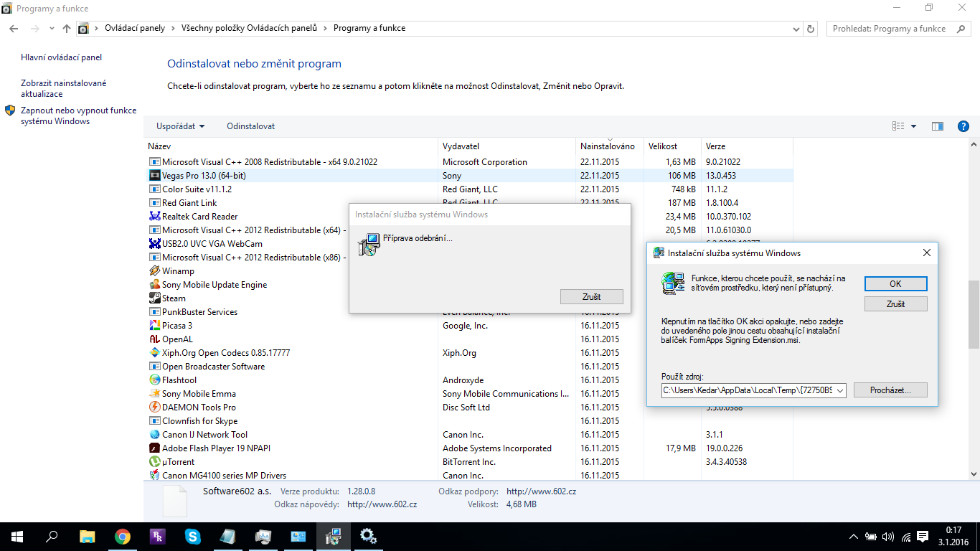The width and height of the screenshot is (980, 551).
Task: Go up one level with the up arrow
Action: [67, 29]
